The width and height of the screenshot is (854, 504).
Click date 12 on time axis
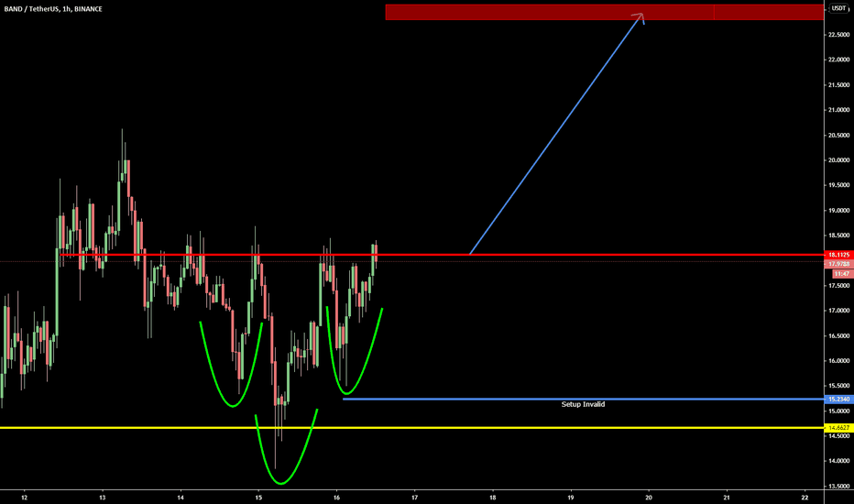pyautogui.click(x=24, y=498)
